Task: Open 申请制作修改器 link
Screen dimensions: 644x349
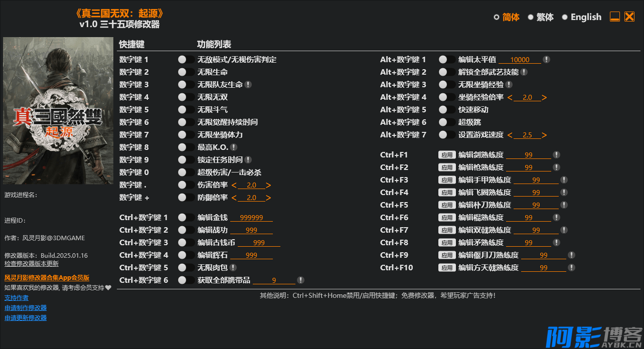Action: click(26, 308)
